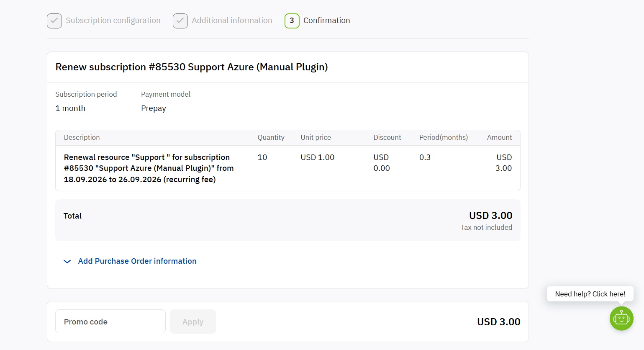The height and width of the screenshot is (350, 644).
Task: Focus the Promo code input field
Action: point(110,322)
